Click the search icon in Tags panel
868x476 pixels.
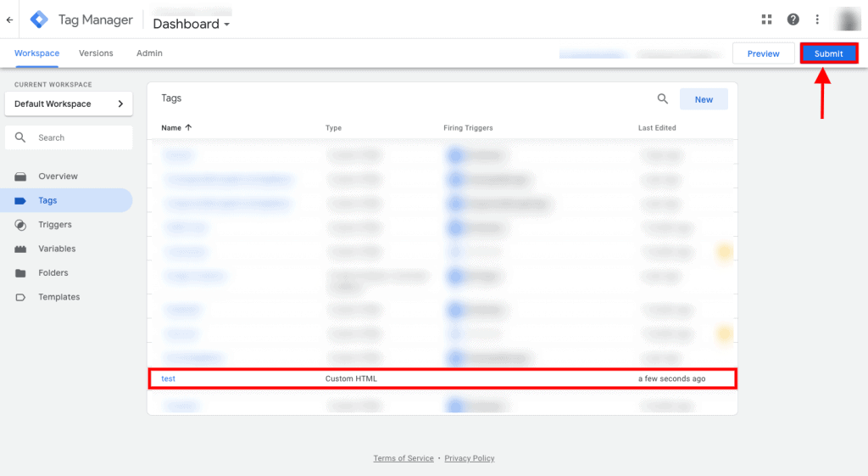coord(663,99)
